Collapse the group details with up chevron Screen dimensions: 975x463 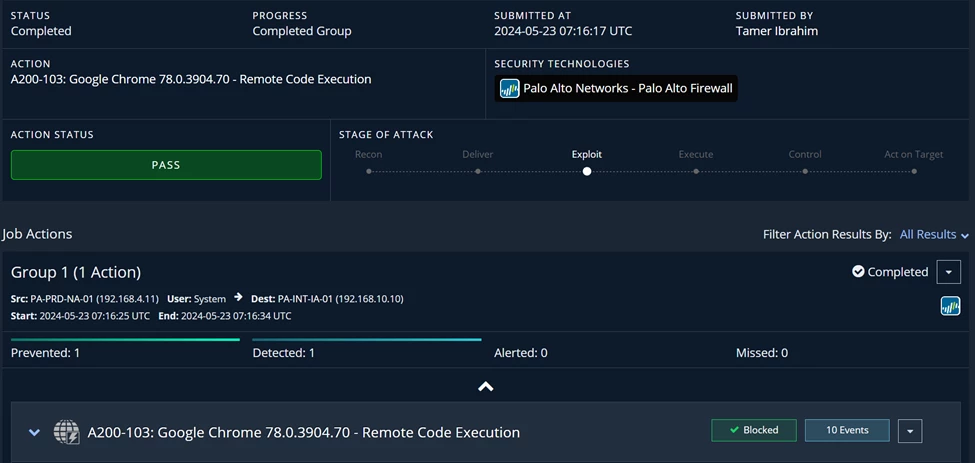pyautogui.click(x=486, y=387)
